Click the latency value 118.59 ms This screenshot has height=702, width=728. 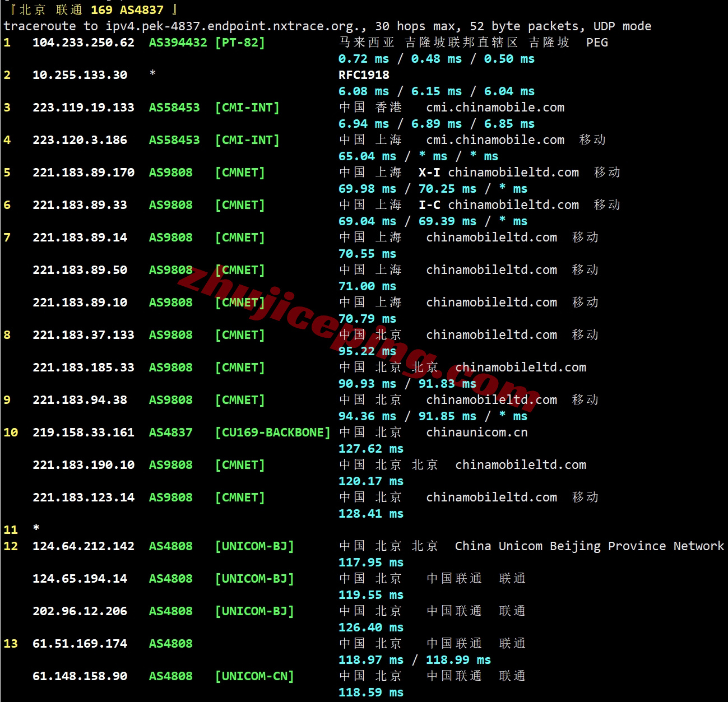[371, 692]
